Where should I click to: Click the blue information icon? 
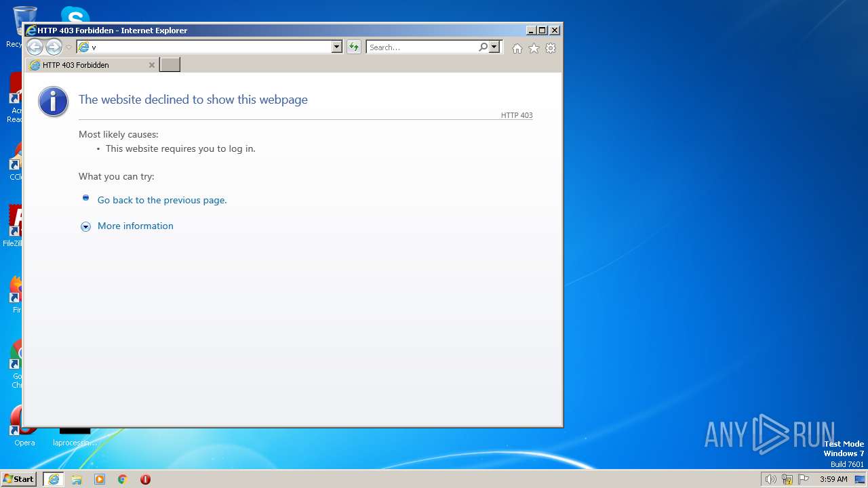(x=54, y=102)
